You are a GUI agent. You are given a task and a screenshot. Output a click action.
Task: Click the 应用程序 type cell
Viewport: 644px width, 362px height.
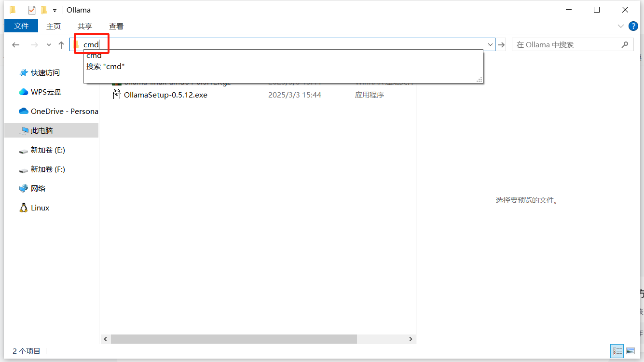[370, 95]
